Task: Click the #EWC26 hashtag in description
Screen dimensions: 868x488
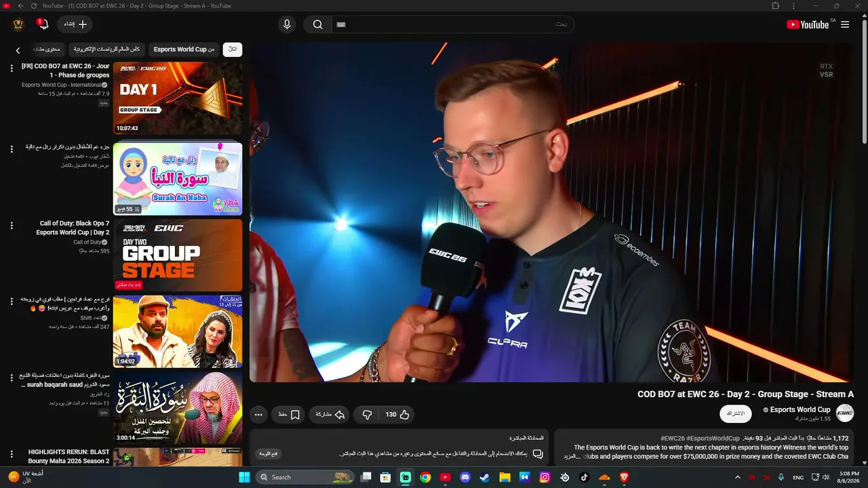Action: pos(673,439)
